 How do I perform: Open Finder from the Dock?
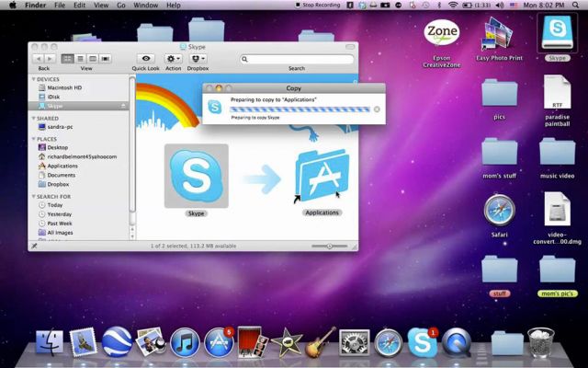(x=50, y=341)
